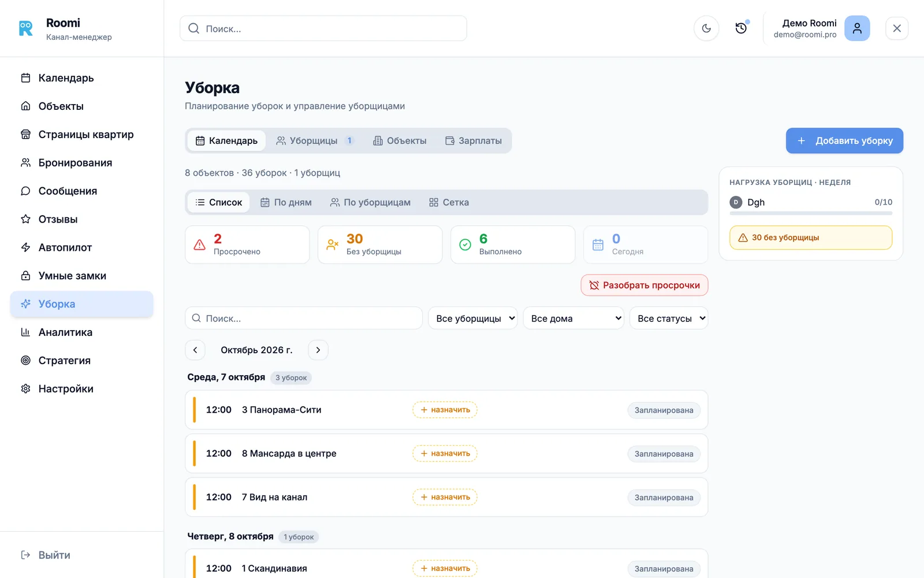The height and width of the screenshot is (578, 924).
Task: Click 30 без уборщицы warning
Action: (811, 238)
